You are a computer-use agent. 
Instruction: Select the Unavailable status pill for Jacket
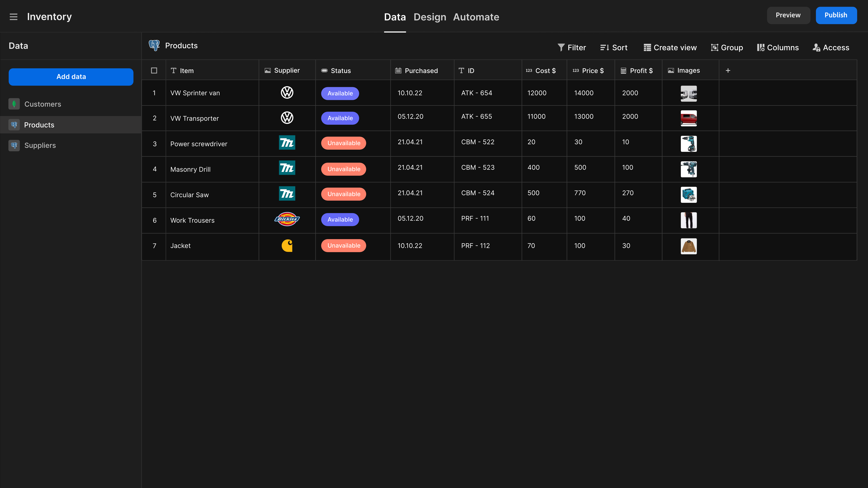(x=343, y=245)
